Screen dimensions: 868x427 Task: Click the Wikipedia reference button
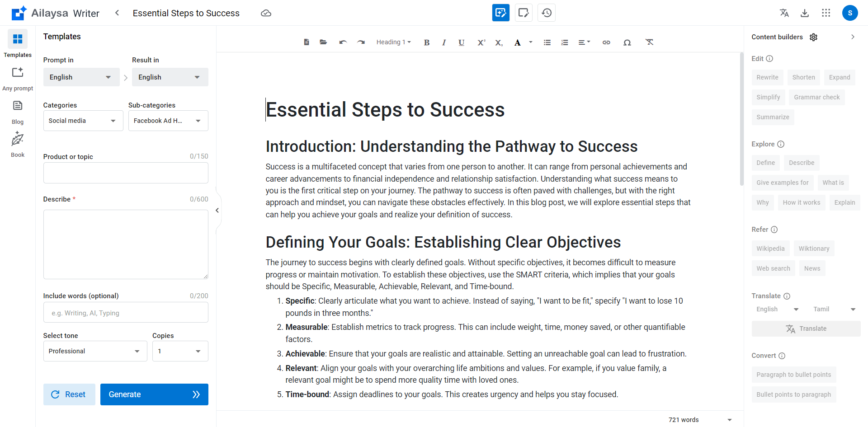click(x=770, y=249)
